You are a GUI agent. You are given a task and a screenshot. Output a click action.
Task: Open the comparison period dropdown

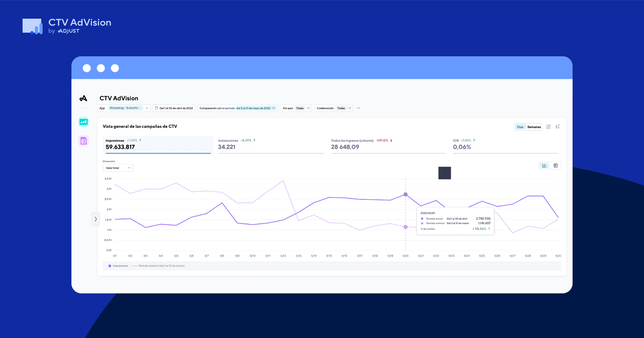(237, 108)
